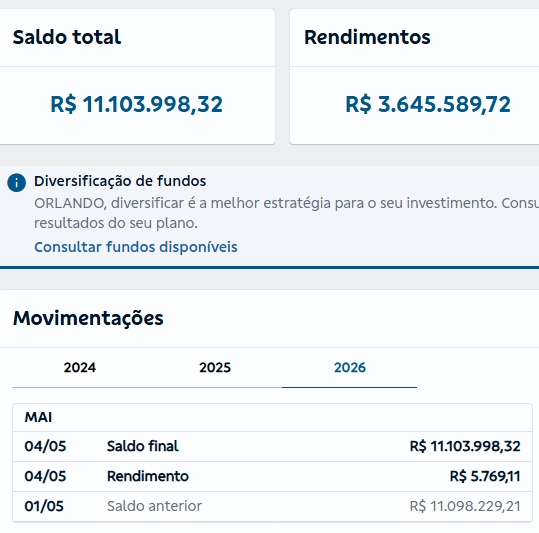Click the R$ 5.769,11 Rendimento amount

point(485,476)
